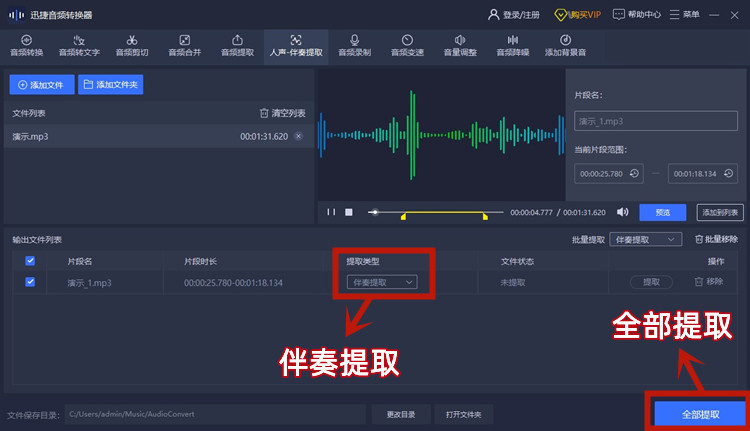
Task: Reset the segment end time clock icon
Action: pos(728,174)
